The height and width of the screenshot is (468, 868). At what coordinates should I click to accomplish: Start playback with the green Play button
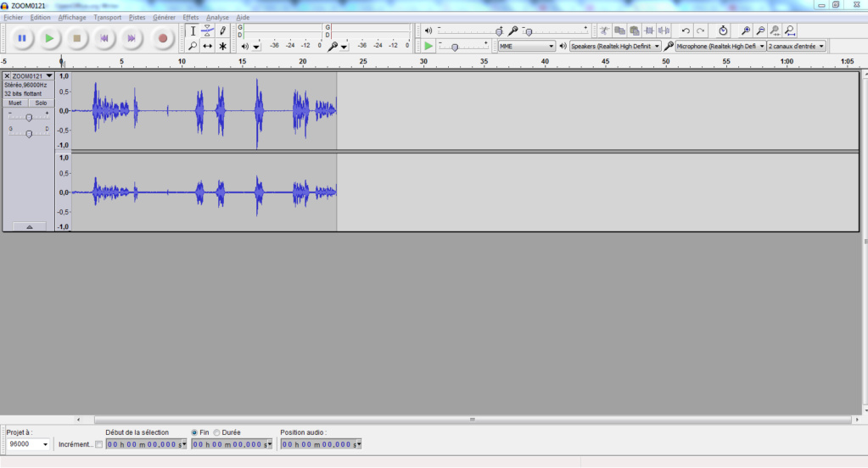coord(49,39)
